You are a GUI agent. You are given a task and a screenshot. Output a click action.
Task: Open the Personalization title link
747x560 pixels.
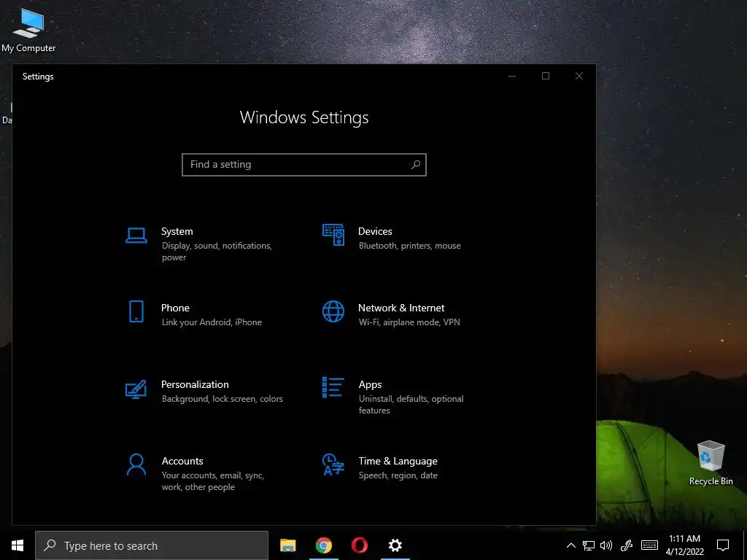[195, 384]
